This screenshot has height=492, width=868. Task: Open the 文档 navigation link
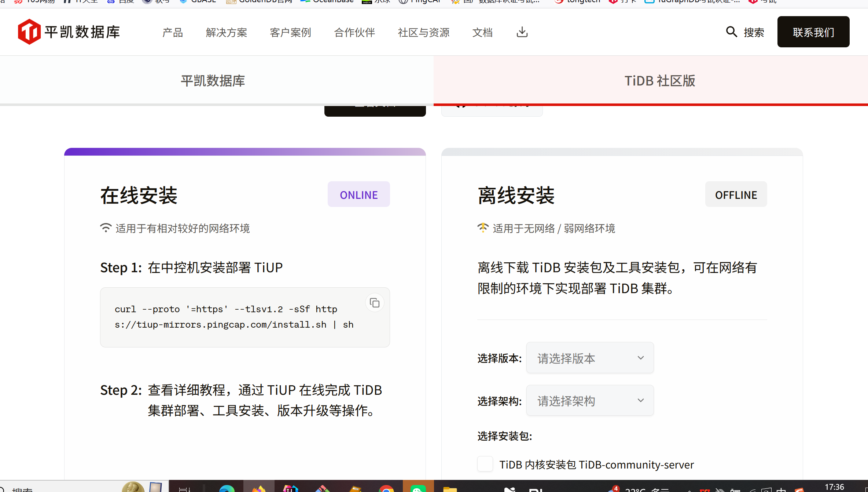tap(482, 32)
